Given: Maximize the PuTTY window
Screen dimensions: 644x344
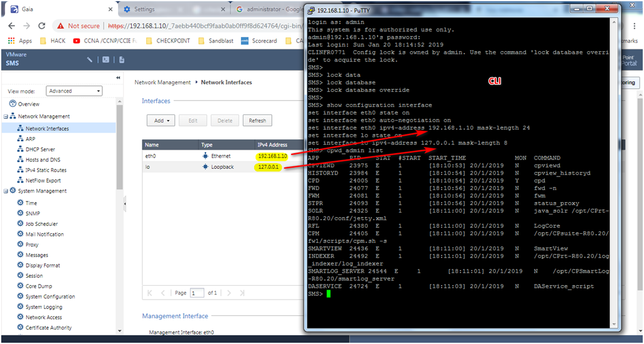Looking at the screenshot, I should click(x=590, y=9).
